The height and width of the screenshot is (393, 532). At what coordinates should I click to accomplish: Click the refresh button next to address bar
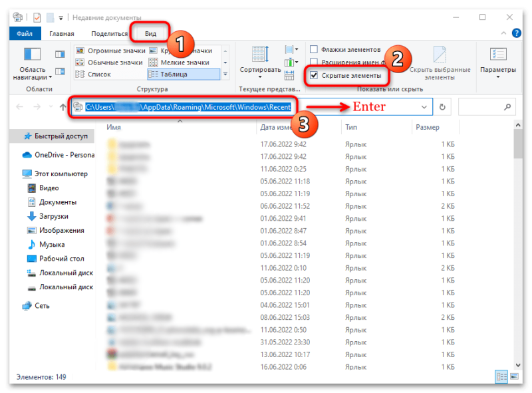(442, 107)
